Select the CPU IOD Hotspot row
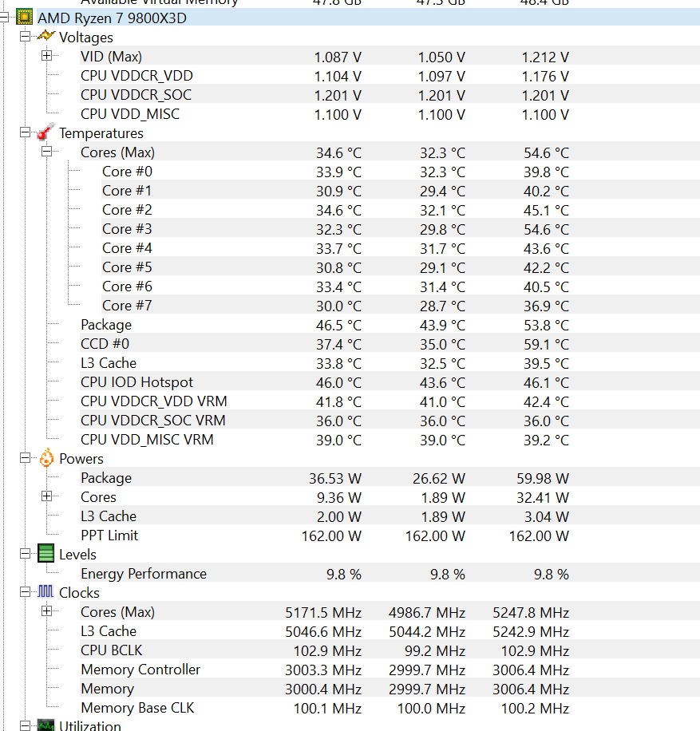Image resolution: width=700 pixels, height=731 pixels. [x=390, y=381]
